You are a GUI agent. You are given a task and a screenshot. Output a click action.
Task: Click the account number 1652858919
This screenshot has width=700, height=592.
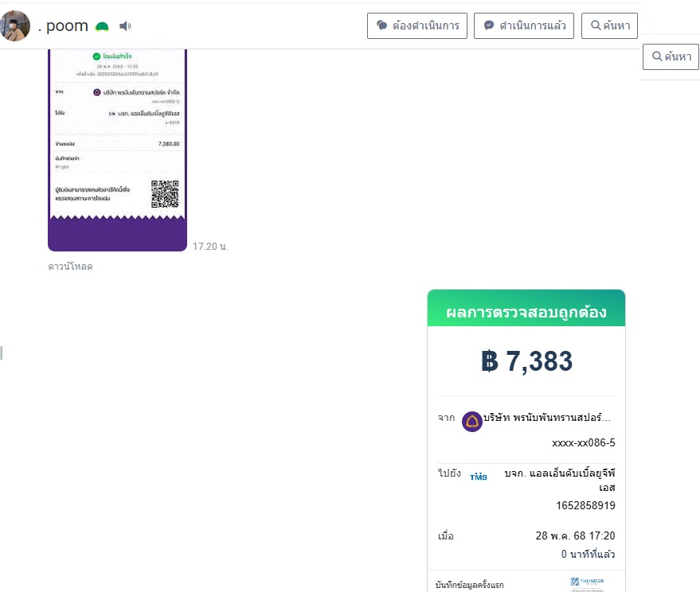pyautogui.click(x=585, y=505)
